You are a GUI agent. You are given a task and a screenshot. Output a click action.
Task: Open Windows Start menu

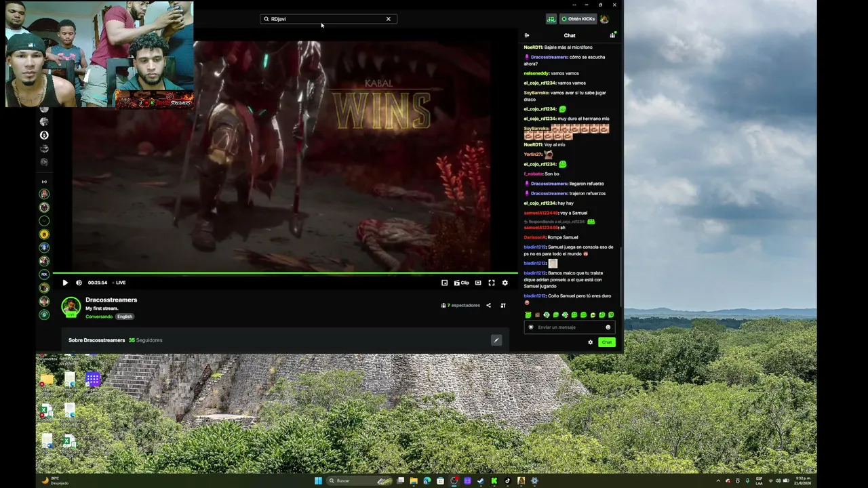[318, 481]
